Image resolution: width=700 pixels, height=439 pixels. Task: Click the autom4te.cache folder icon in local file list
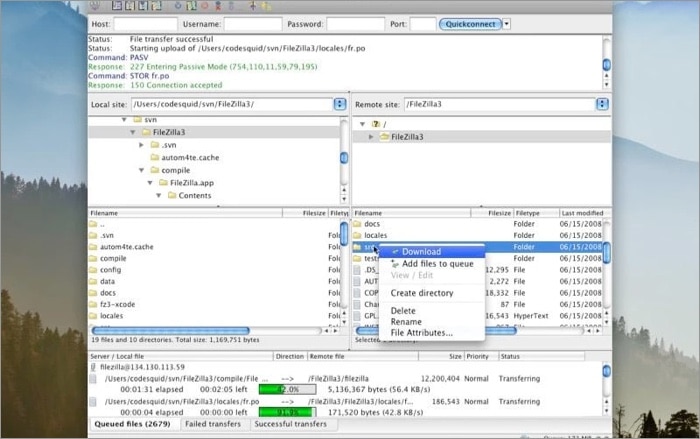point(92,246)
